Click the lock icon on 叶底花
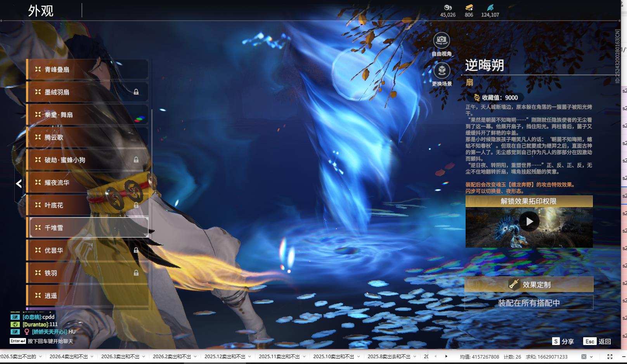Image resolution: width=627 pixels, height=364 pixels. coord(136,205)
